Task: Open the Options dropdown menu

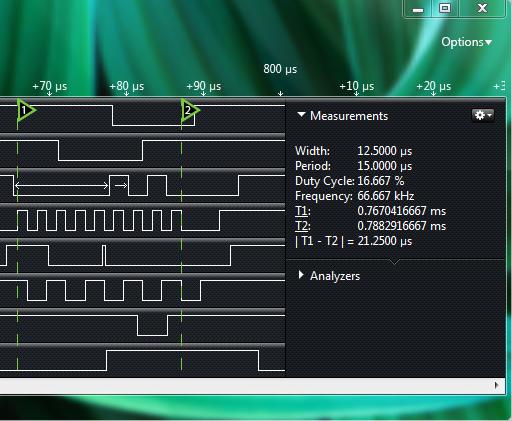Action: (x=466, y=42)
